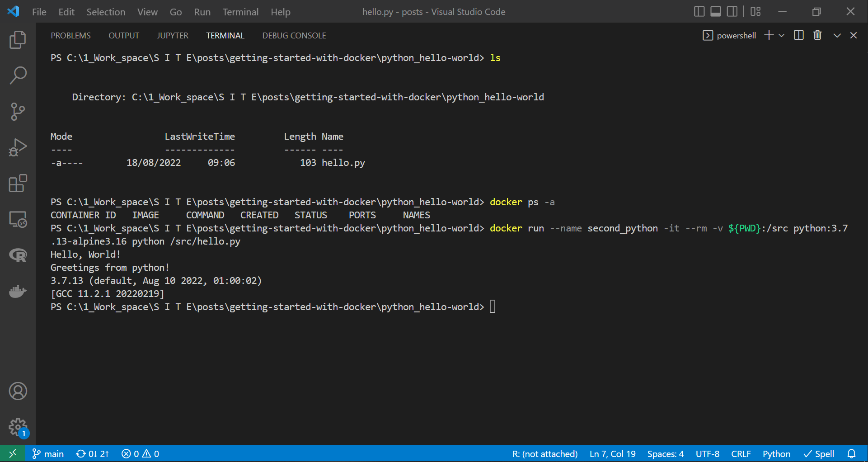The width and height of the screenshot is (868, 462).
Task: Select the Remote Explorer sidebar icon
Action: [18, 219]
